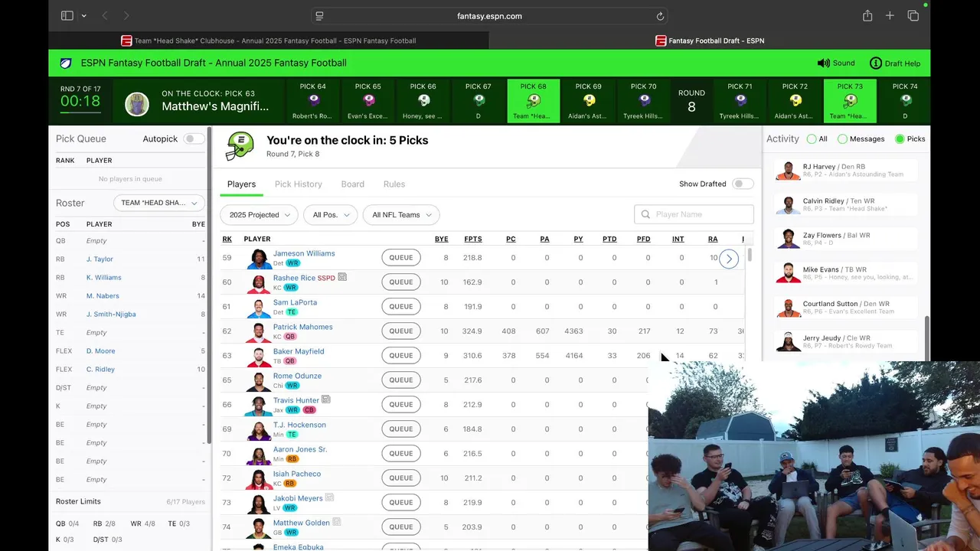Click Matthew's Magnificent team avatar
Image resolution: width=980 pixels, height=551 pixels.
click(137, 104)
